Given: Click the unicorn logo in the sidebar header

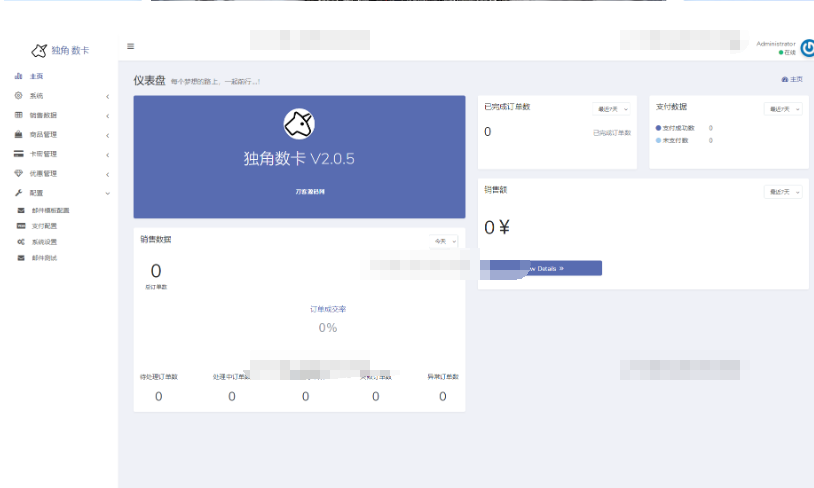Looking at the screenshot, I should coord(39,50).
